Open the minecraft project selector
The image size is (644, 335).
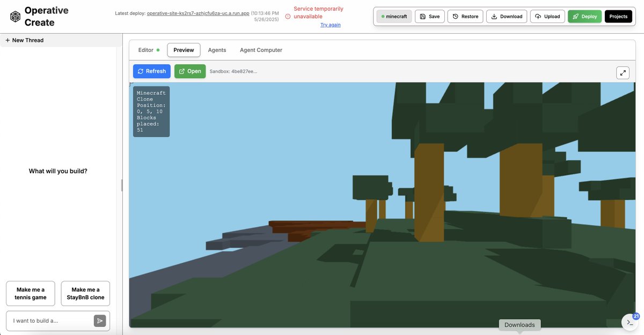coord(394,17)
